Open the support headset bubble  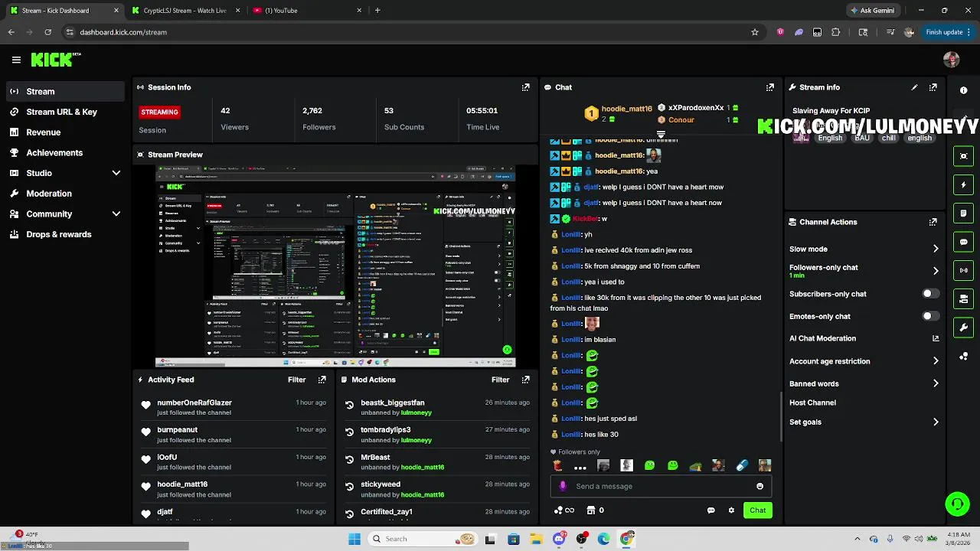(957, 504)
